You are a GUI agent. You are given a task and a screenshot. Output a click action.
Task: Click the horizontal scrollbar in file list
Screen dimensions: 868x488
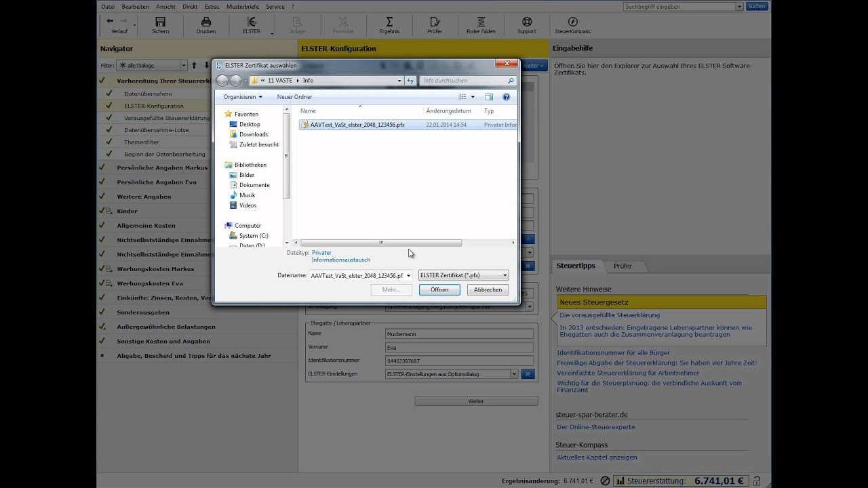381,243
